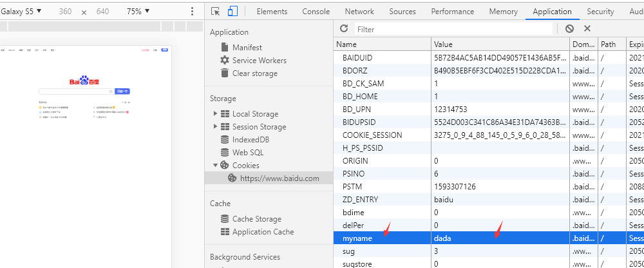Switch to the Network tab
Screen dimensions: 644x268
(x=359, y=12)
